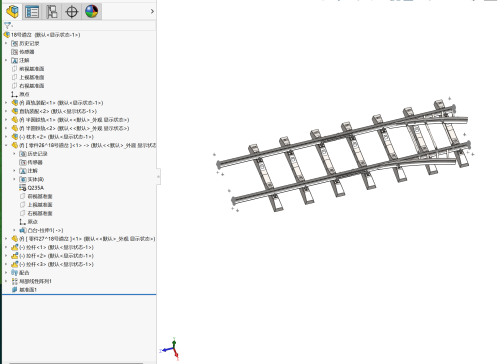Viewport: 499px width, 364px height.
Task: Expand the top-level 历史记录 node
Action: (x=6, y=43)
